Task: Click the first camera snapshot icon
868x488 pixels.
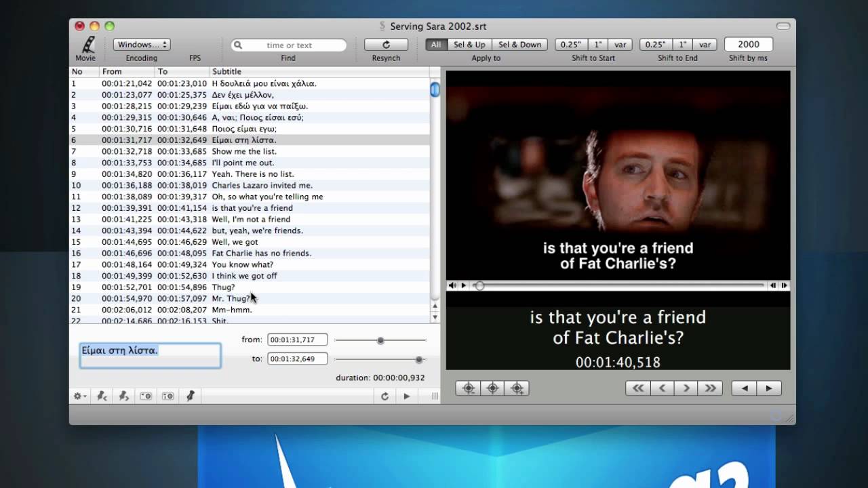Action: click(146, 396)
